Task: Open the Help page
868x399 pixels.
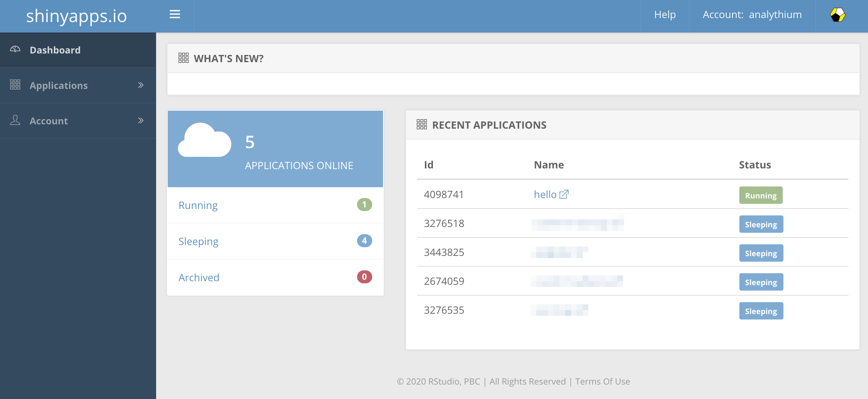Action: tap(664, 15)
